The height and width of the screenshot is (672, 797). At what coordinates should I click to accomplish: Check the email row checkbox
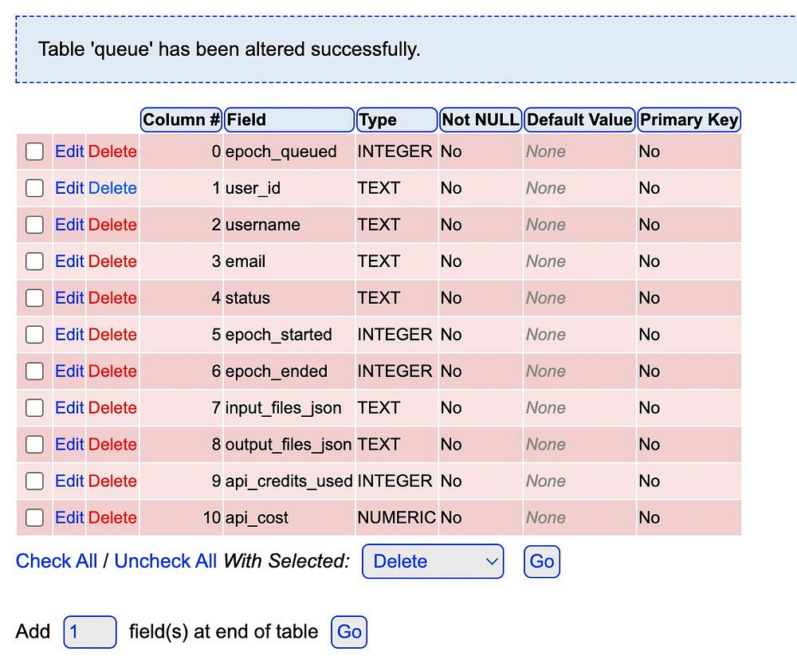pyautogui.click(x=34, y=261)
